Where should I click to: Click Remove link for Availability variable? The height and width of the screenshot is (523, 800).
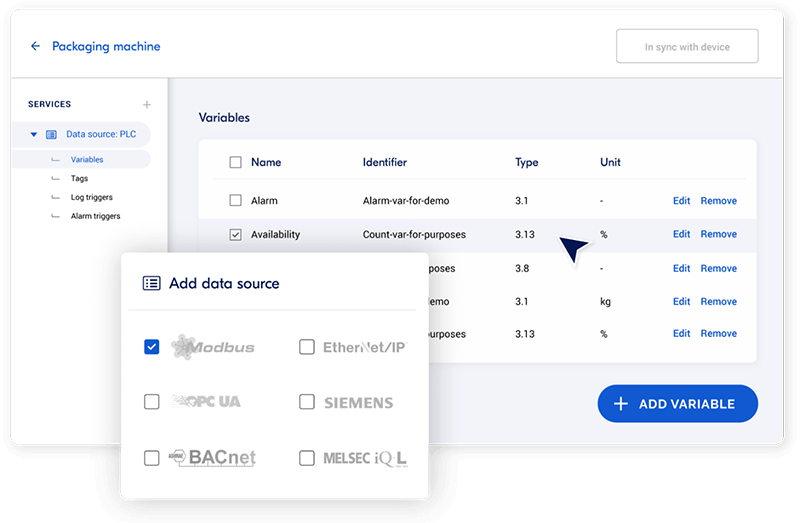(718, 235)
